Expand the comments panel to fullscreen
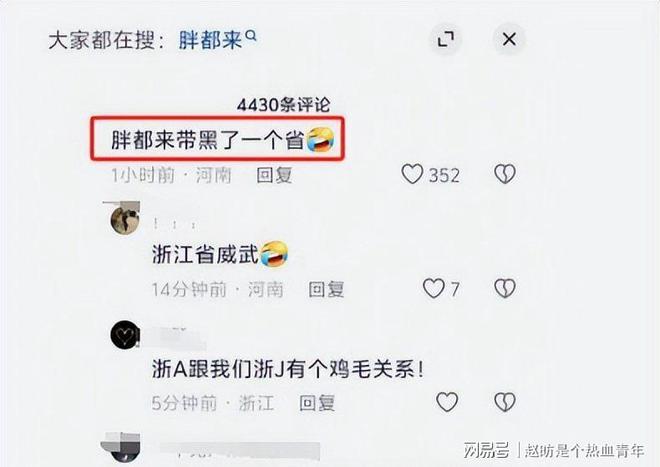The height and width of the screenshot is (467, 660). coord(446,40)
